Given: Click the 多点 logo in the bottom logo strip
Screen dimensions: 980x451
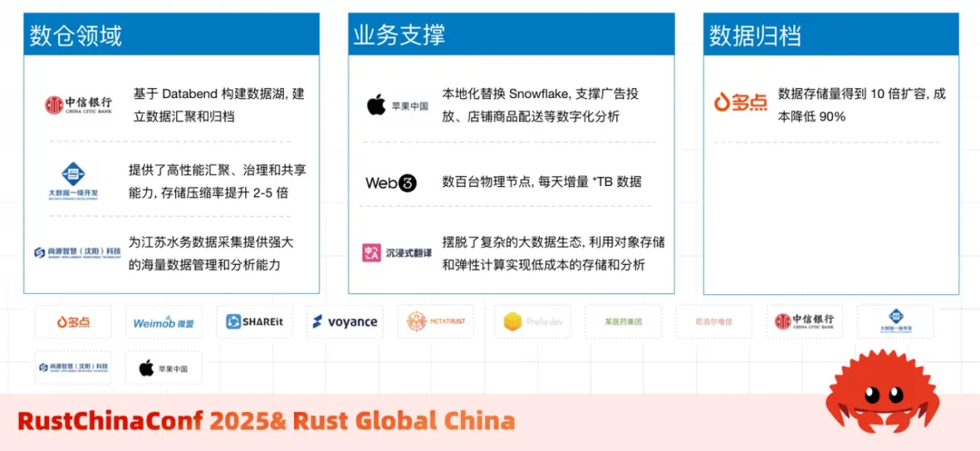Looking at the screenshot, I should pyautogui.click(x=73, y=322).
